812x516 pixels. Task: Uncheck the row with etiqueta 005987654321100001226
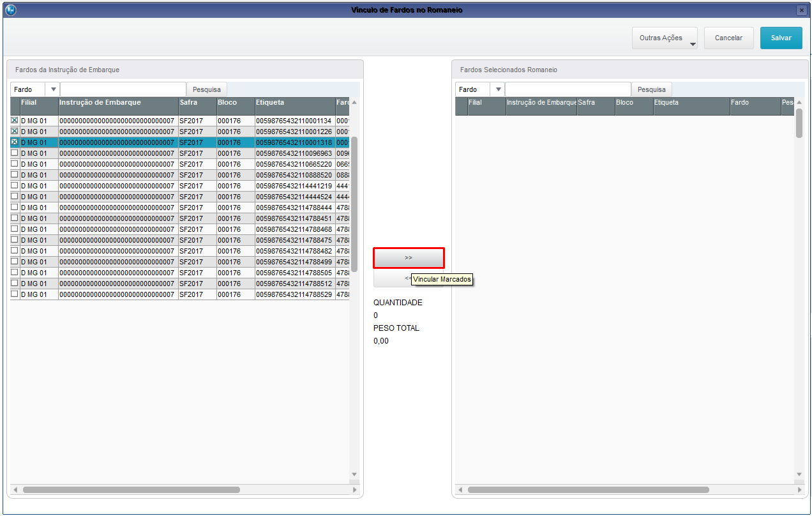pos(15,131)
